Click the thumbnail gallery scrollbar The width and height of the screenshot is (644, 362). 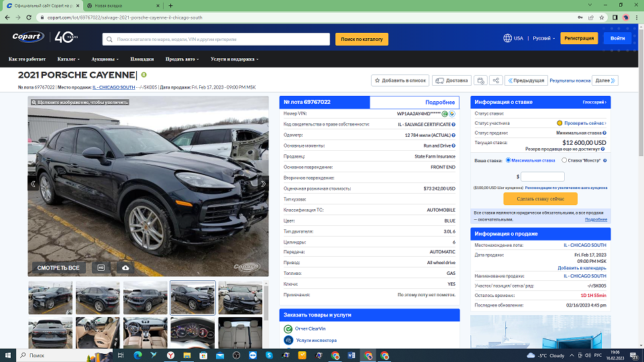point(266,303)
